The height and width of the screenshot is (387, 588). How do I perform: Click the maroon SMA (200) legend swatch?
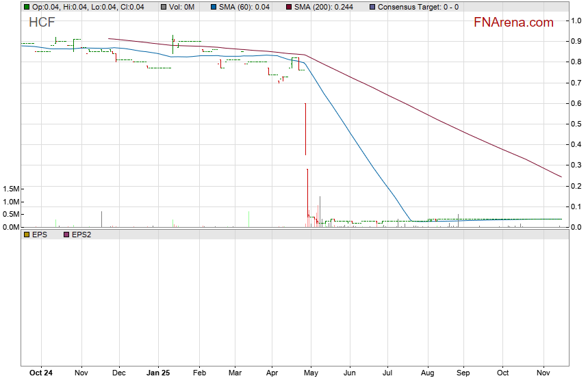pos(288,7)
